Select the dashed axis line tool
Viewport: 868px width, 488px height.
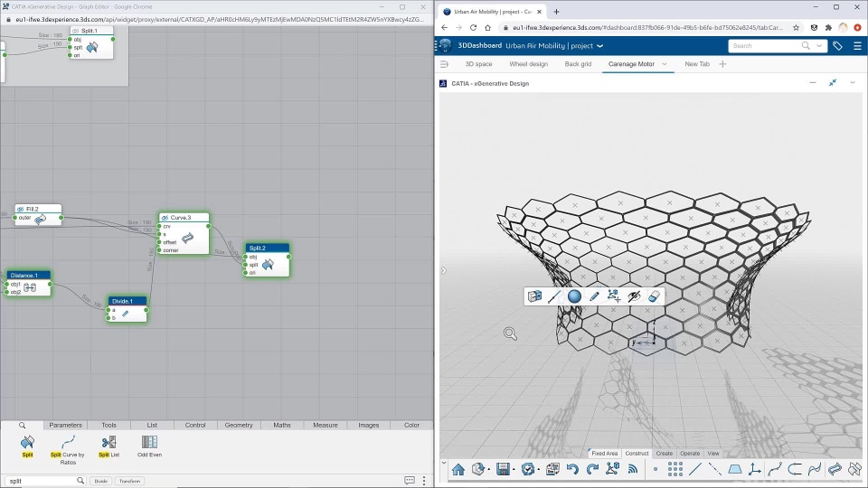tap(714, 469)
